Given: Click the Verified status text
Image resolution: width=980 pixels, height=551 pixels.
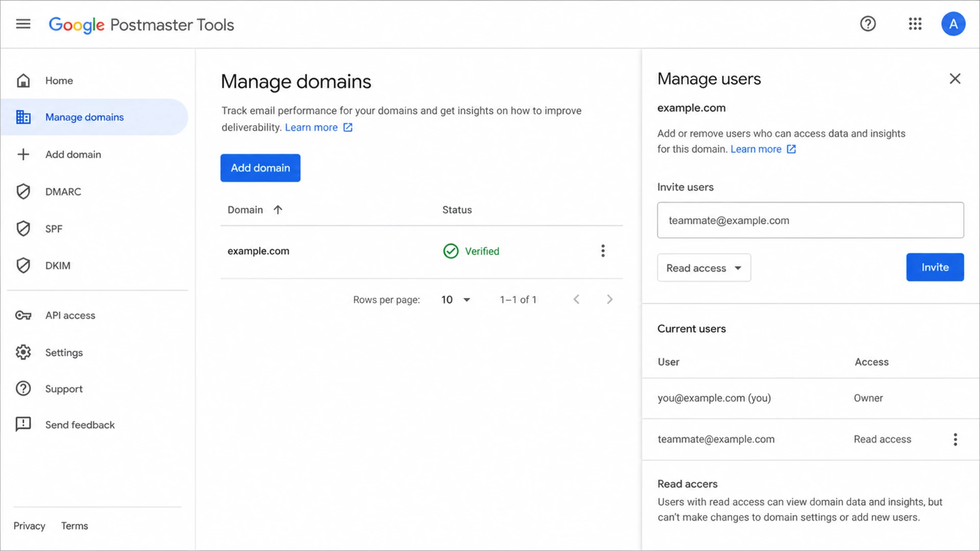Looking at the screenshot, I should [482, 251].
